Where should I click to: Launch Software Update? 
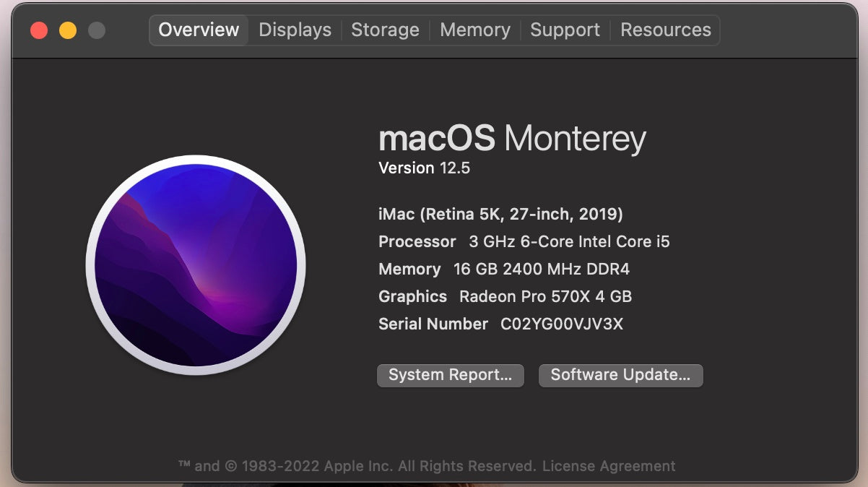point(620,375)
